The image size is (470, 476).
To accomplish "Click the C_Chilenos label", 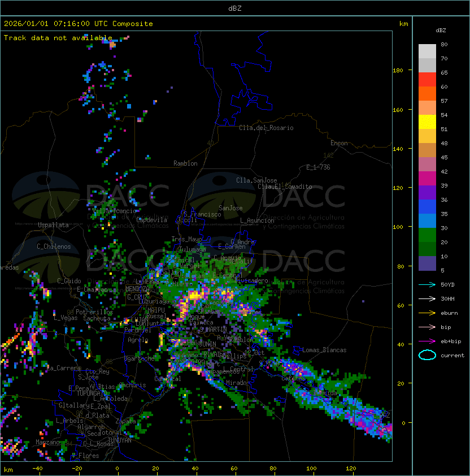I will coord(54,246).
